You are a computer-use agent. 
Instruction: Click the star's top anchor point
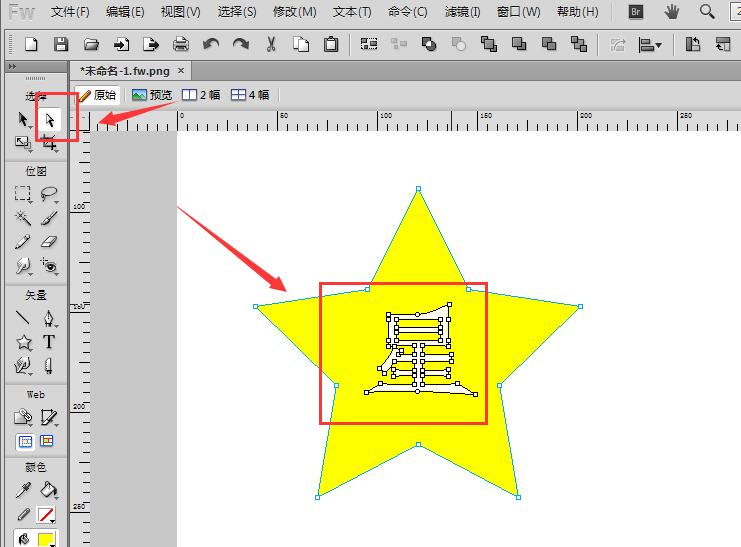418,189
